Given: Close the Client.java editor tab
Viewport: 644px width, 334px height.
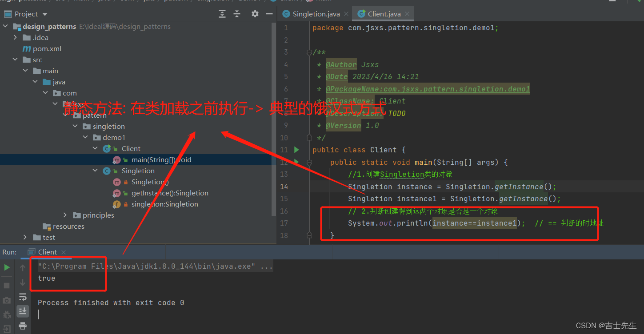Looking at the screenshot, I should coord(407,14).
